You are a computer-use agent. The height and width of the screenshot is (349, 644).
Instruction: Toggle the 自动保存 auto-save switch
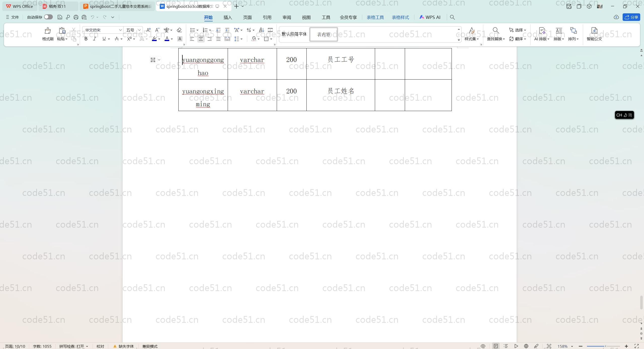pyautogui.click(x=48, y=17)
